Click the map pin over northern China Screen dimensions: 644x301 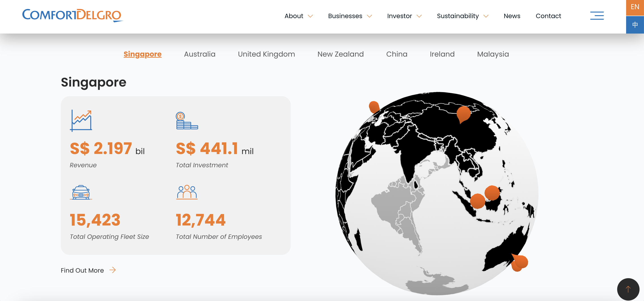(463, 114)
